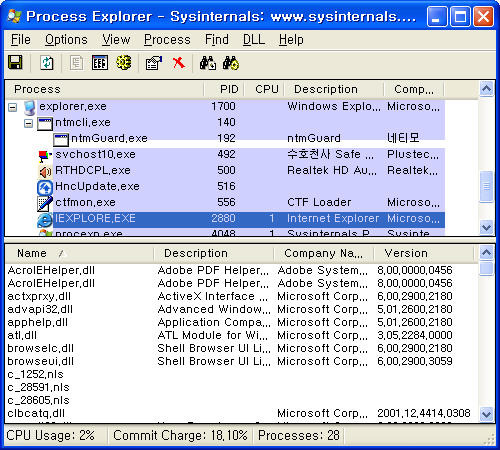Viewport: 500px width, 450px height.
Task: Sort DLLs by Company Name column header
Action: pos(324,253)
